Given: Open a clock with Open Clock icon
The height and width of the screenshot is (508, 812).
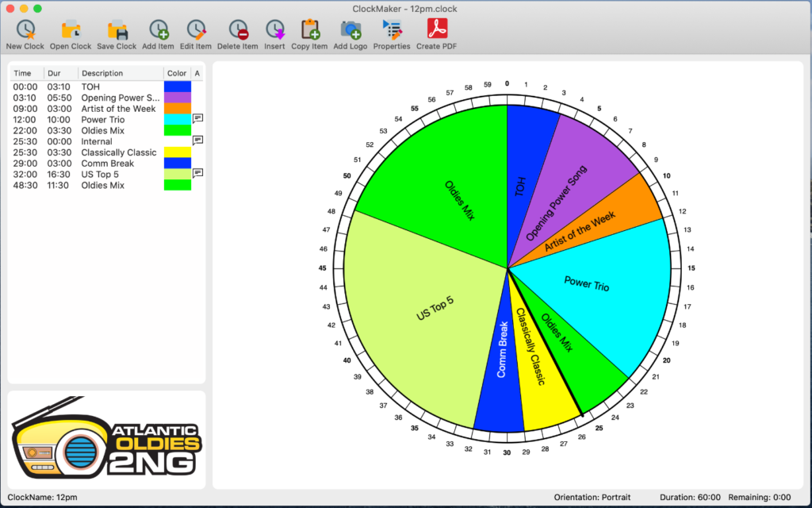Looking at the screenshot, I should (71, 29).
